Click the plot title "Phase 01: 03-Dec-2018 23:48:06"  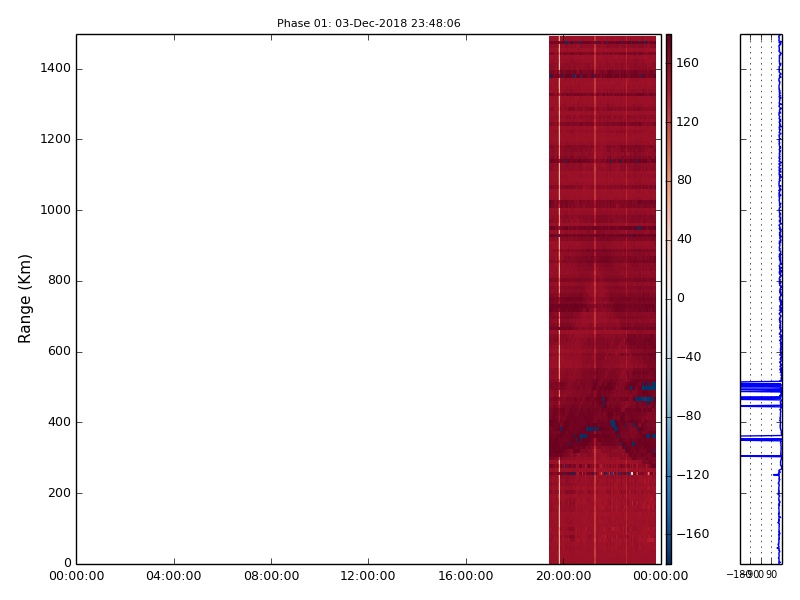pos(368,23)
